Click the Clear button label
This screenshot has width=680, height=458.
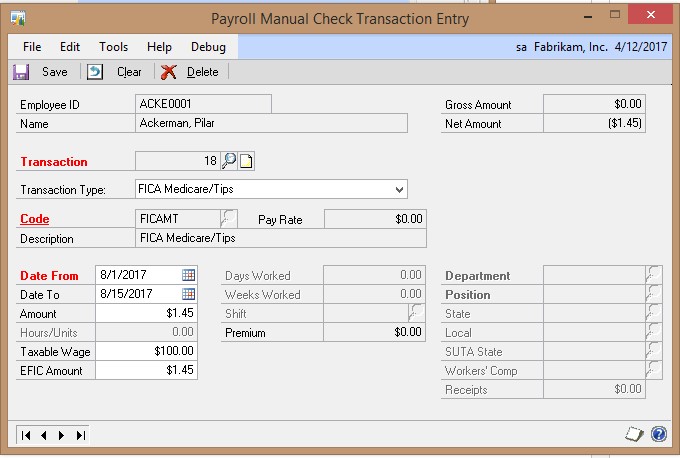129,72
